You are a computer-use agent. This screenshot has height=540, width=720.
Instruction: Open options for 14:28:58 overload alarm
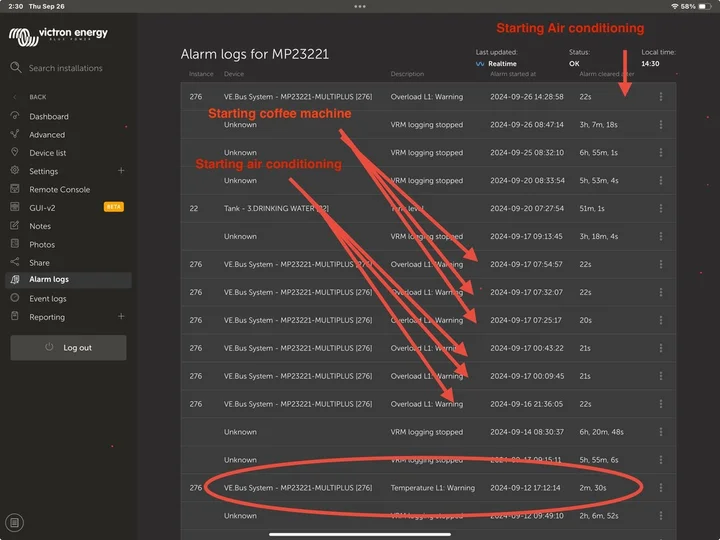661,96
